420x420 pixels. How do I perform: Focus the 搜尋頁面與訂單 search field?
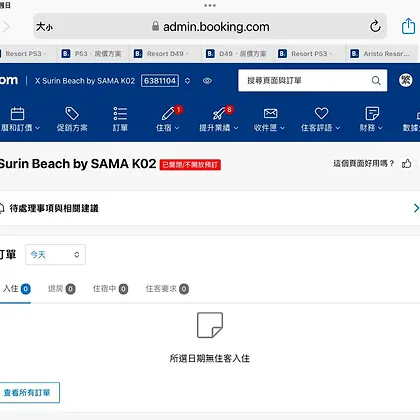tap(313, 80)
